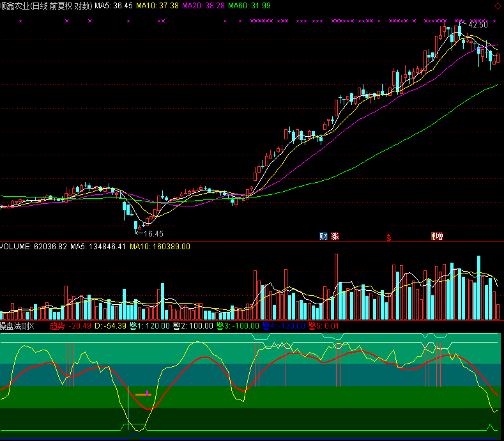504x441 pixels.
Task: Click the orange-magenta signal marker in indicator panel
Action: click(144, 394)
